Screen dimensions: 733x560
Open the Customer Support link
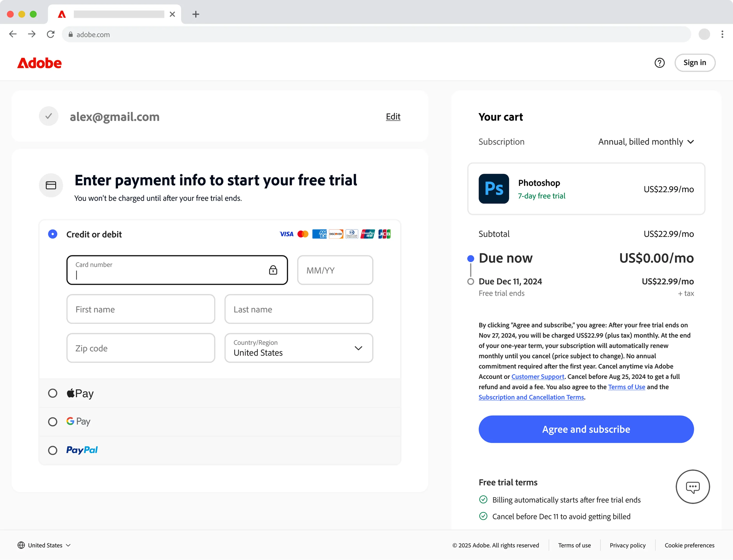click(538, 377)
